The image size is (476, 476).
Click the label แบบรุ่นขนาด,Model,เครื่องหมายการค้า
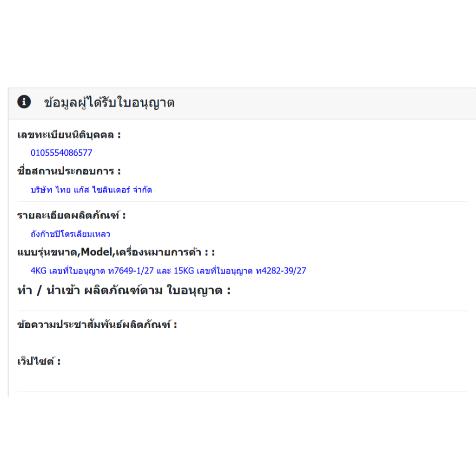click(116, 252)
